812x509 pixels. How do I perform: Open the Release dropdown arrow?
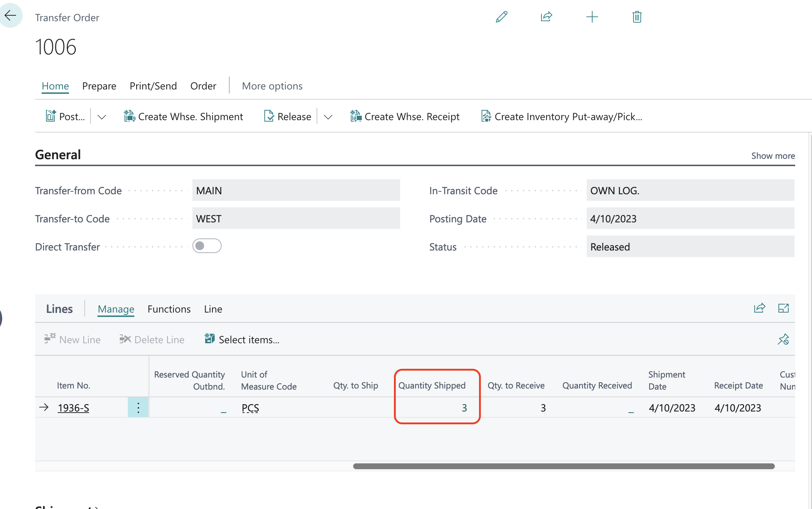pyautogui.click(x=328, y=117)
